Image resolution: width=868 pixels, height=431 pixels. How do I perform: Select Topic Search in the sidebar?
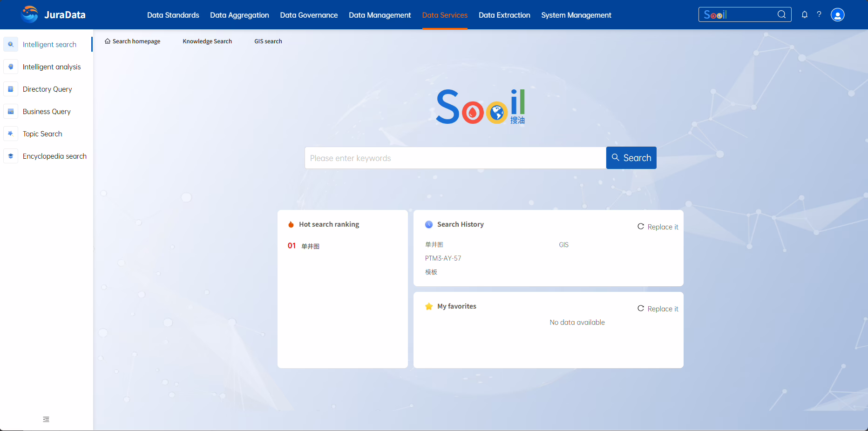point(42,134)
